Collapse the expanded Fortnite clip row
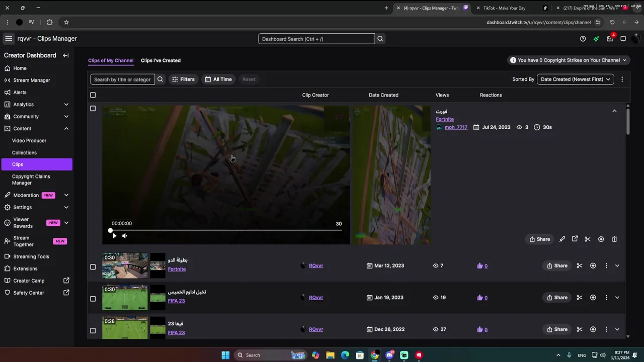 pyautogui.click(x=614, y=111)
